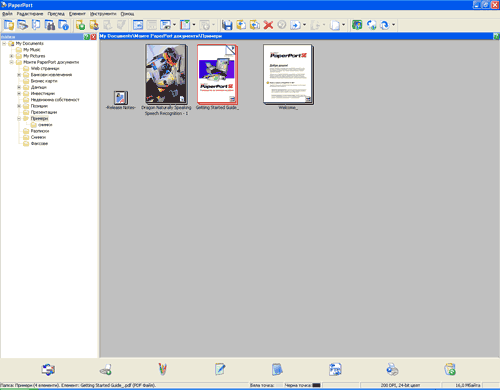Click the blank pages copy icon

pyautogui.click(x=335, y=25)
